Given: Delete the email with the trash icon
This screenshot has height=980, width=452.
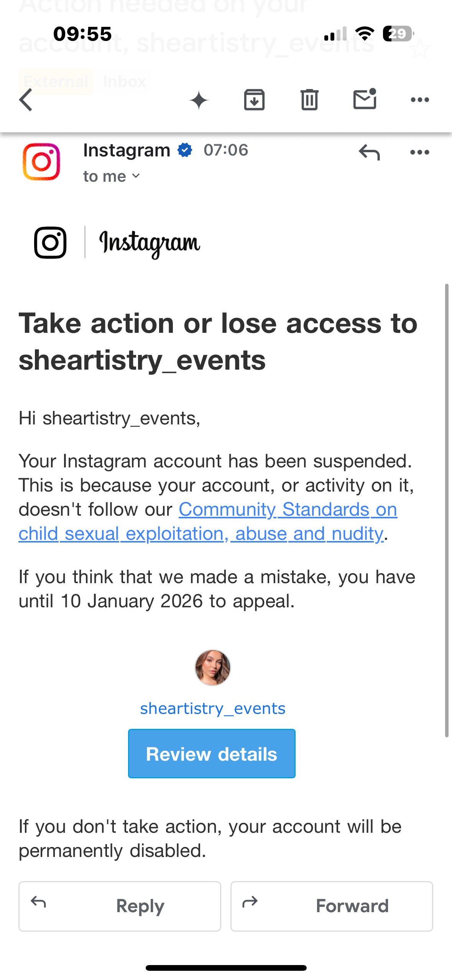Looking at the screenshot, I should coord(309,99).
